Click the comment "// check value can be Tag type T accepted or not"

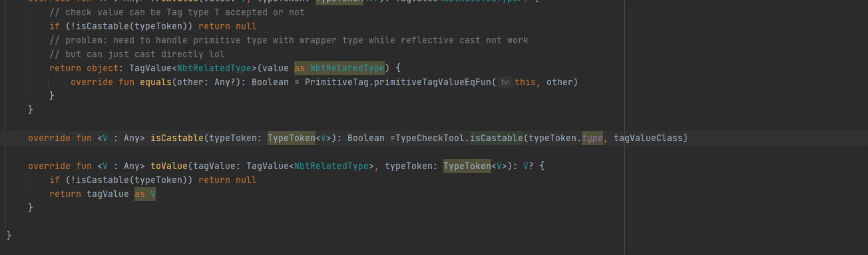tap(177, 13)
